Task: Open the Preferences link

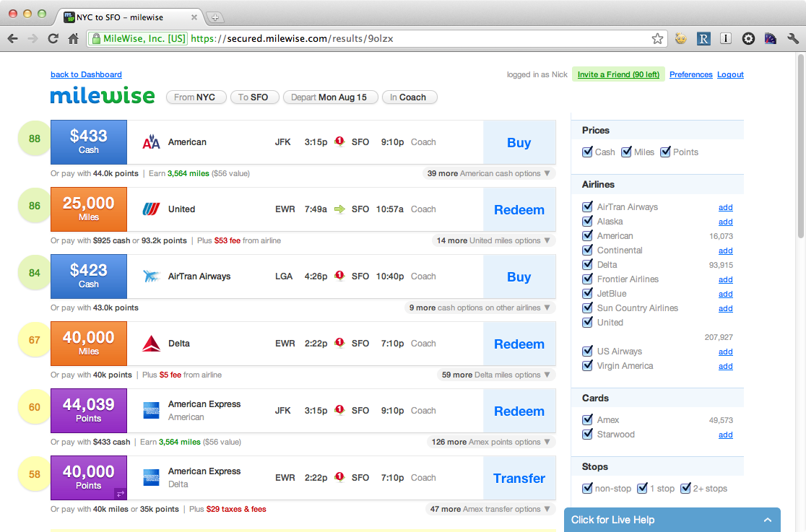Action: point(691,74)
